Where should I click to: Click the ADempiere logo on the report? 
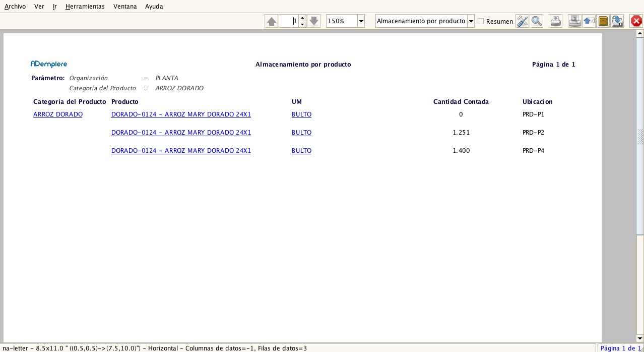[49, 64]
